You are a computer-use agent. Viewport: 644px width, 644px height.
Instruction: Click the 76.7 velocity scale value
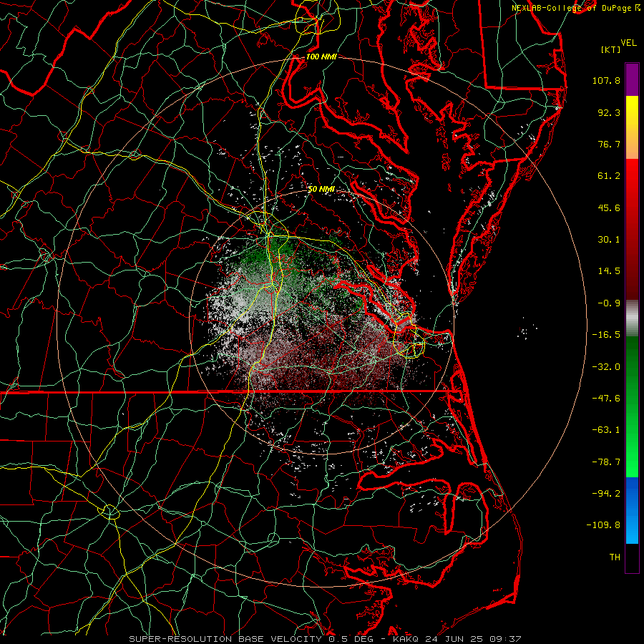tap(609, 144)
